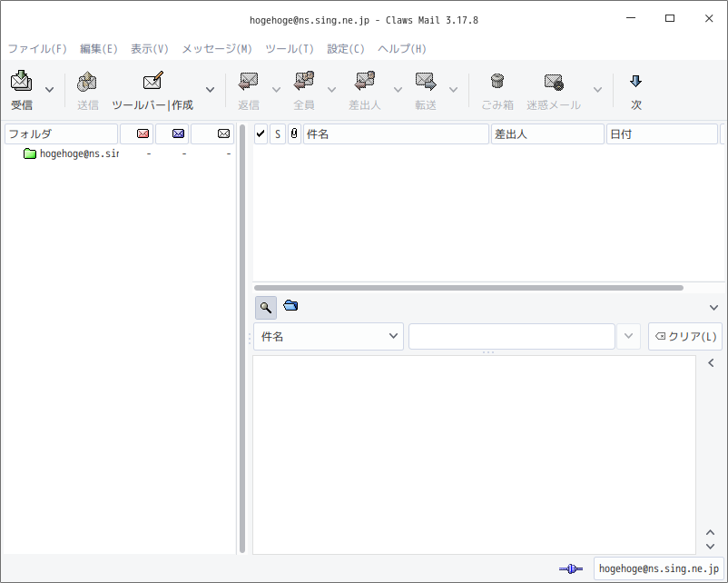Expand the 全員 options arrow
The image size is (728, 583).
coord(331,90)
